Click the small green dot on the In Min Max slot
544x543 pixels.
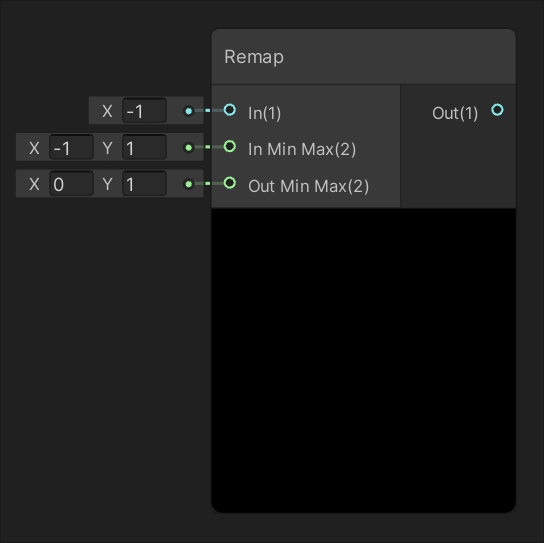point(189,147)
